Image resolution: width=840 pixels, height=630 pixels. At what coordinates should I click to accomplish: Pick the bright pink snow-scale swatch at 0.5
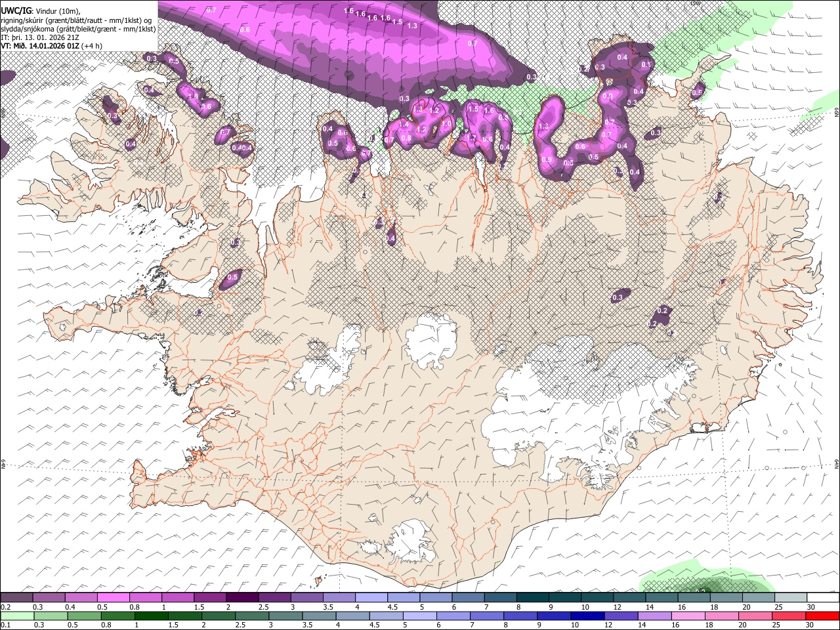[x=113, y=597]
